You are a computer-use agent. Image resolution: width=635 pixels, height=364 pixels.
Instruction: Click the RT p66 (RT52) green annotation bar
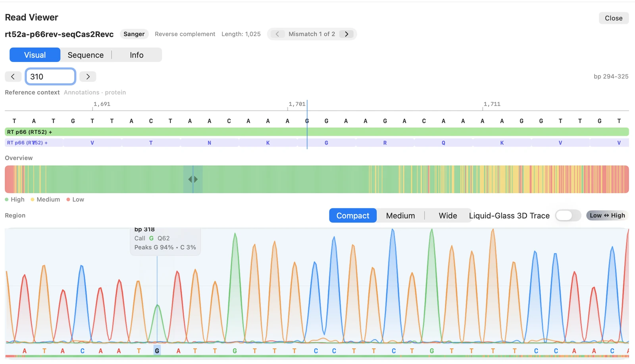[x=317, y=132]
